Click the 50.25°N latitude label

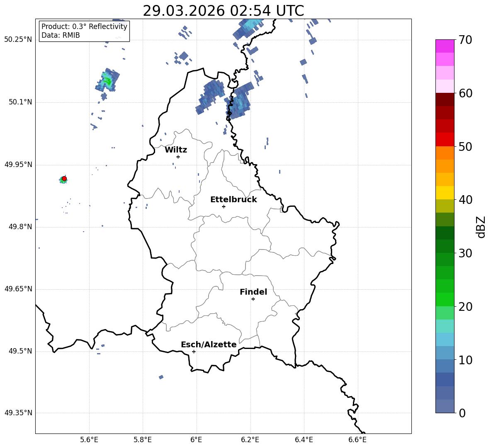(18, 40)
